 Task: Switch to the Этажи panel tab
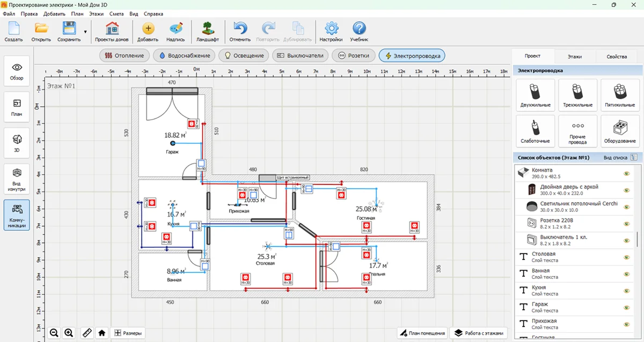(575, 56)
